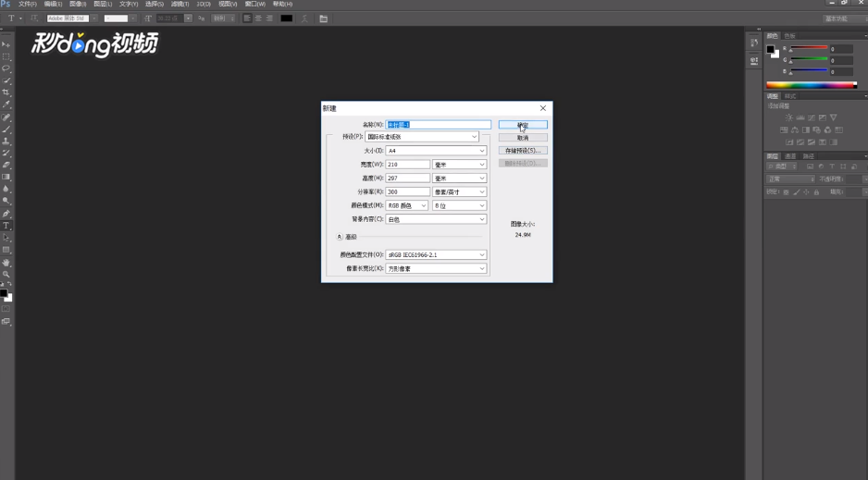Image resolution: width=868 pixels, height=480 pixels.
Task: Click the toggle text orientation icon
Action: click(x=33, y=18)
